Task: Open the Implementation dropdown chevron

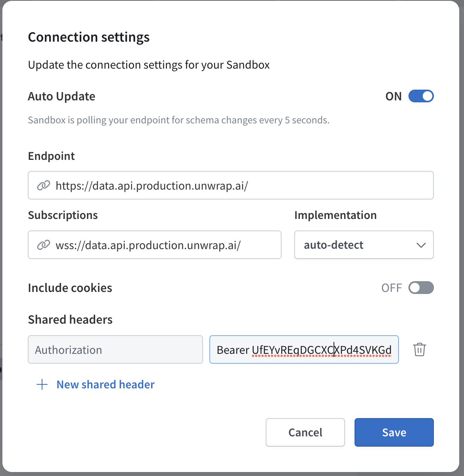Action: [x=422, y=245]
